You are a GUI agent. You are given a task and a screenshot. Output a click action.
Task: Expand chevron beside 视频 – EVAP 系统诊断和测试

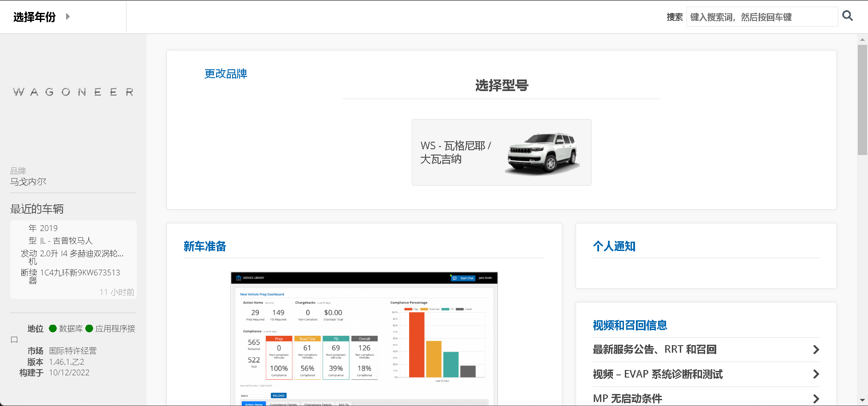click(x=816, y=374)
